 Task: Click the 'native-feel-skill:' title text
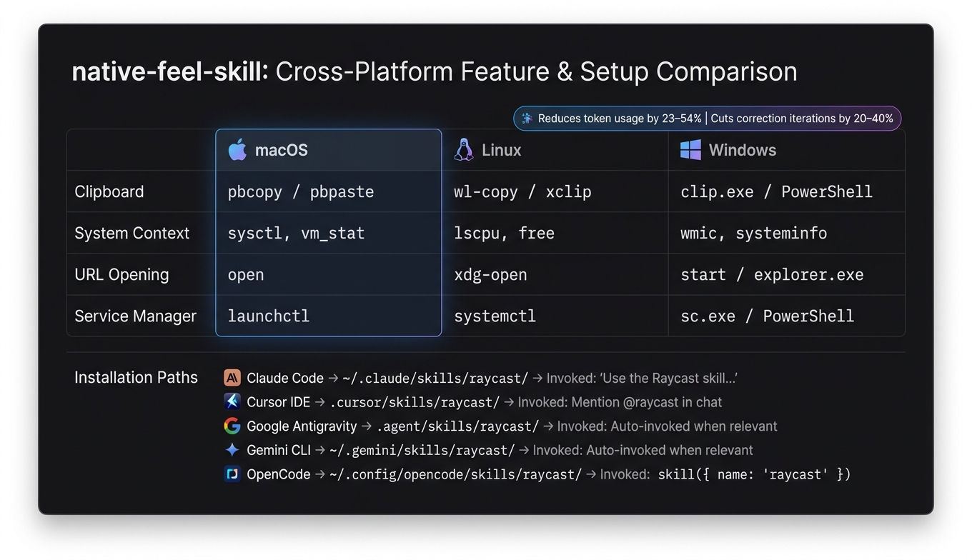point(170,71)
